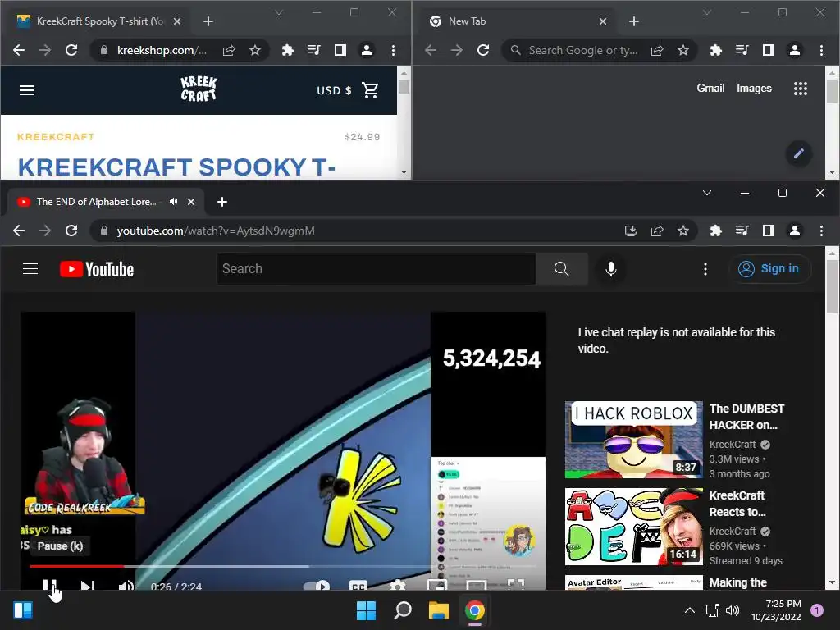Mute the YouTube tab audio indicator
Image resolution: width=840 pixels, height=630 pixels.
174,202
